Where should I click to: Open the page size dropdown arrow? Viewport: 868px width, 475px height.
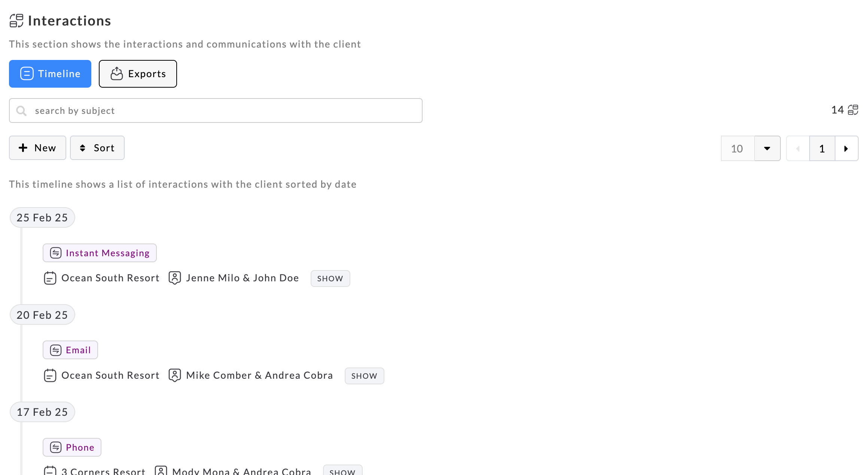point(767,149)
